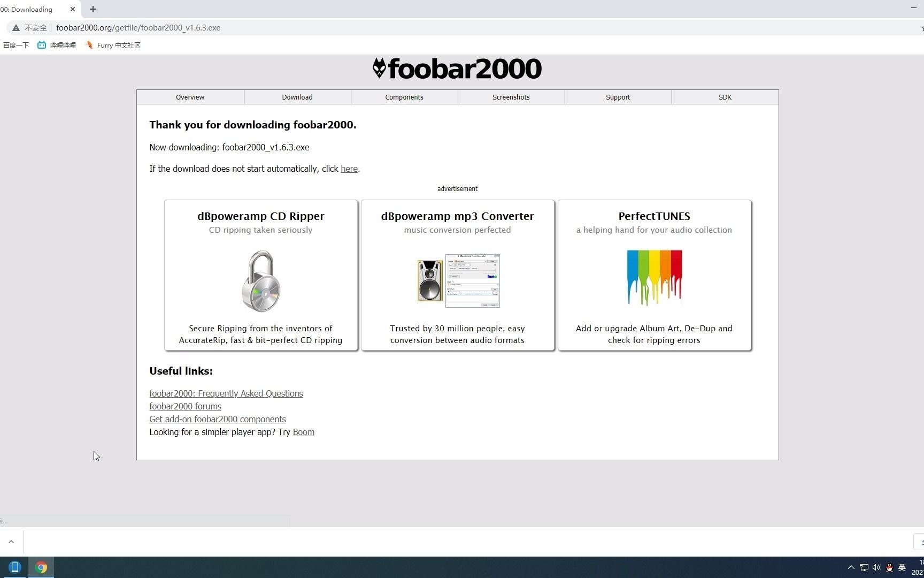Open the Support tab
The image size is (924, 578).
click(618, 97)
